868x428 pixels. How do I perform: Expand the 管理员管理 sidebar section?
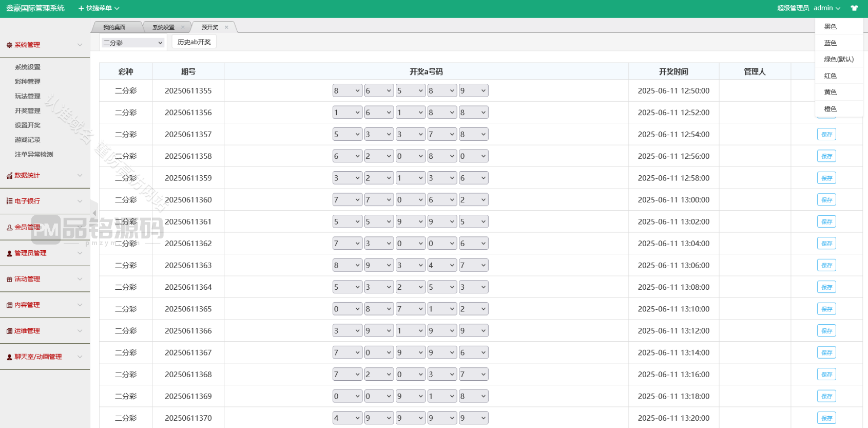click(45, 253)
